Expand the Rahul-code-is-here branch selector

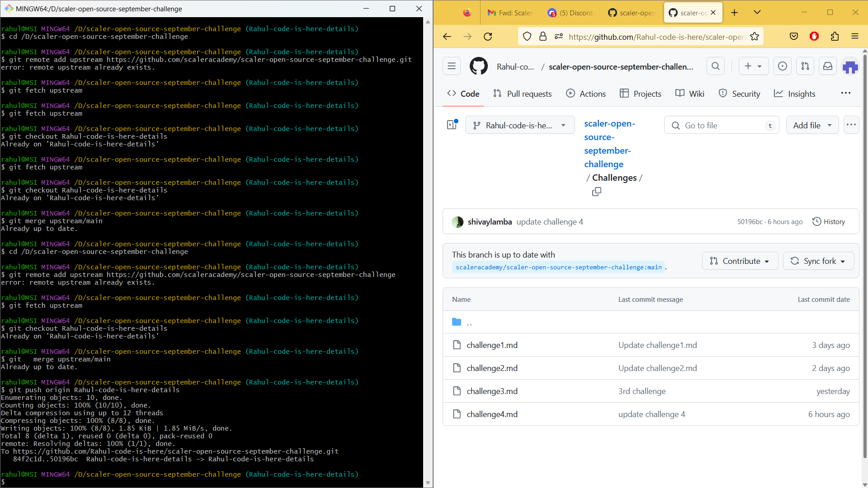tap(520, 125)
